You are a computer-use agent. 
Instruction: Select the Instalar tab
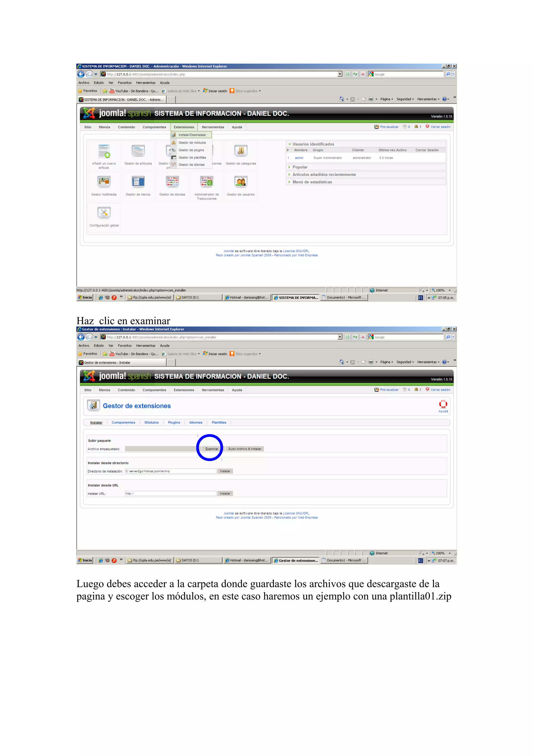click(x=96, y=422)
